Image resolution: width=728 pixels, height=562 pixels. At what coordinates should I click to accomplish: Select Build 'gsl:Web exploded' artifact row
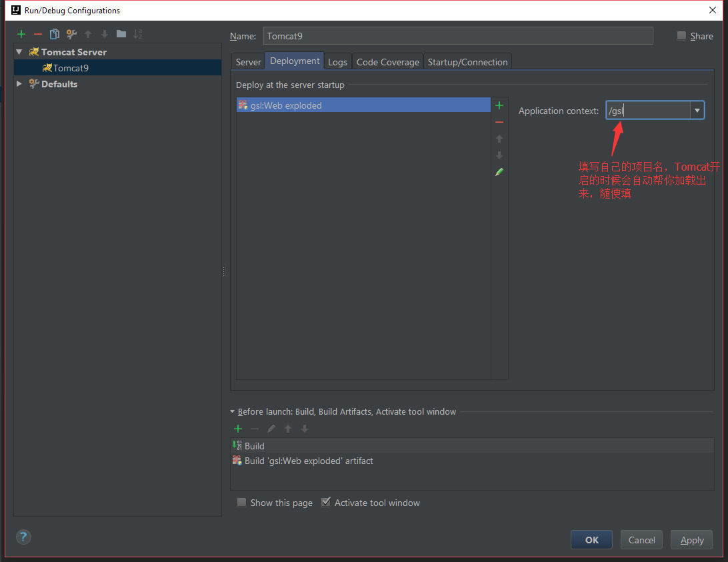(x=472, y=461)
